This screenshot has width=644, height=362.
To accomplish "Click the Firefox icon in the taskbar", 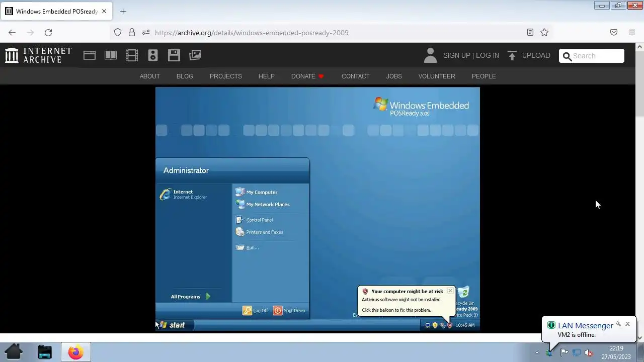I will [x=76, y=352].
